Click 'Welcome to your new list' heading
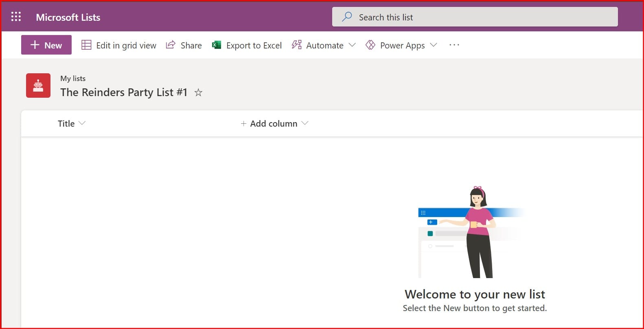 tap(475, 294)
